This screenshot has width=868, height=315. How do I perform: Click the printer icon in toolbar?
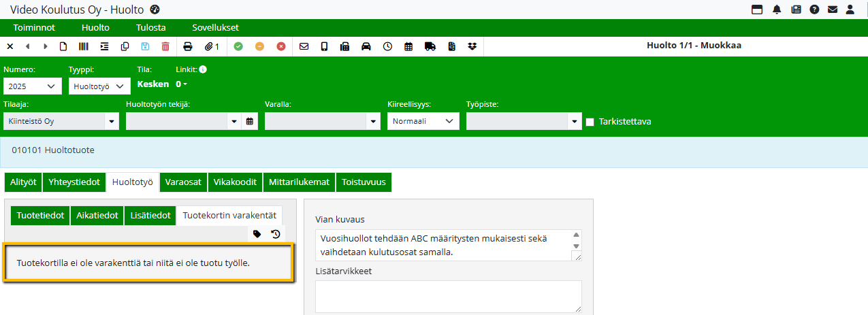pos(188,46)
